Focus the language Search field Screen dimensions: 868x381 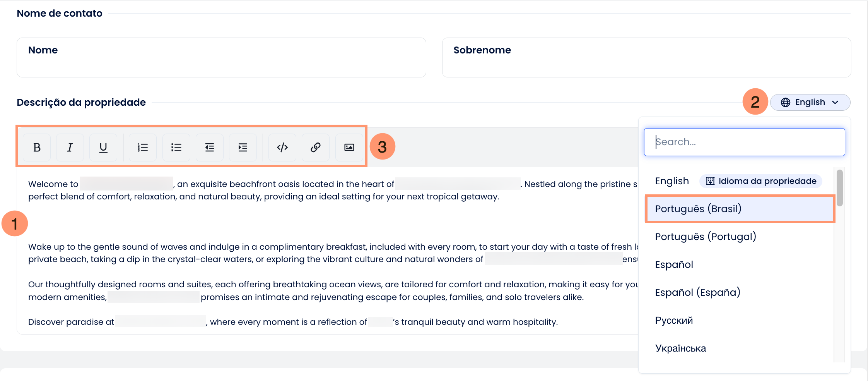(744, 142)
